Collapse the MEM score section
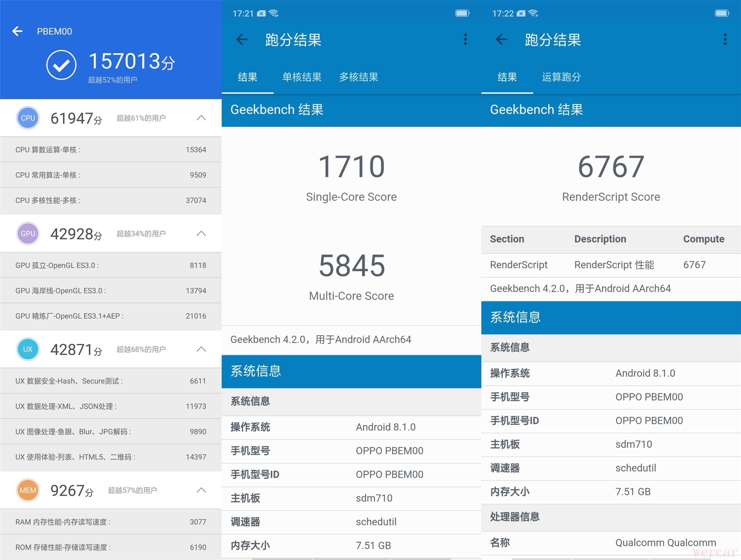Viewport: 741px width, 560px height. pyautogui.click(x=201, y=490)
